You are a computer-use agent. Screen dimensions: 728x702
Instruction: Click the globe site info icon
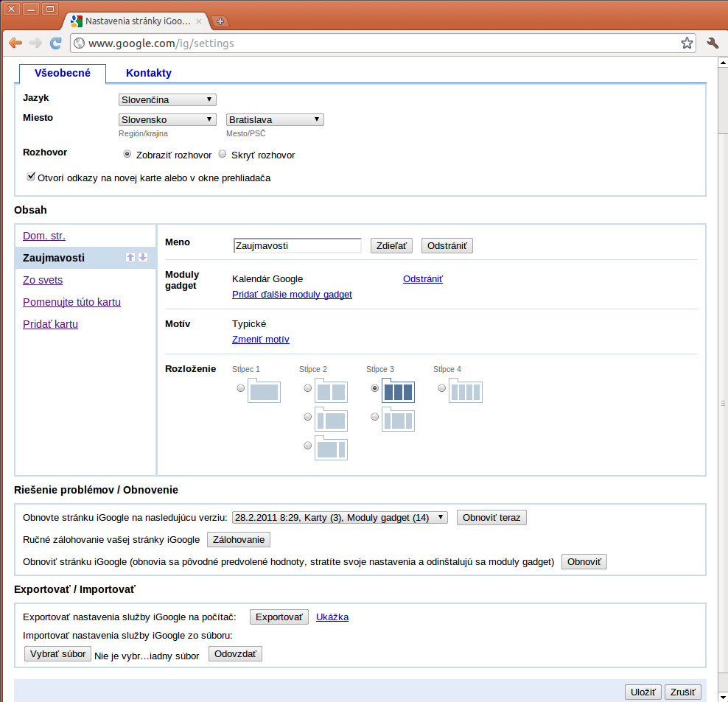pos(80,43)
